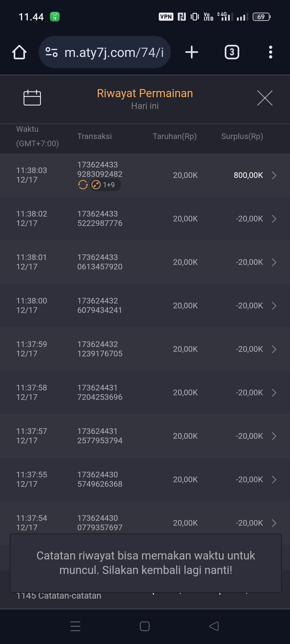
Task: Tap the notification about history records delay
Action: (x=146, y=563)
